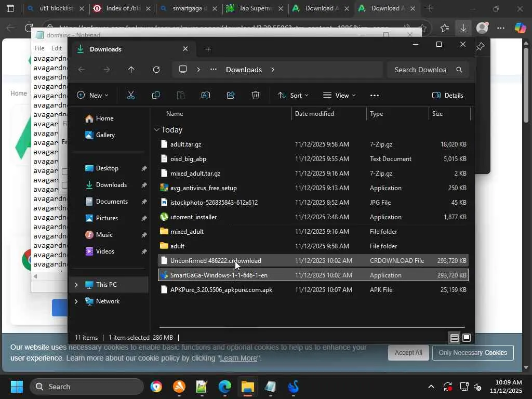Image resolution: width=532 pixels, height=399 pixels.
Task: Open File Explorer from the taskbar
Action: click(x=248, y=387)
